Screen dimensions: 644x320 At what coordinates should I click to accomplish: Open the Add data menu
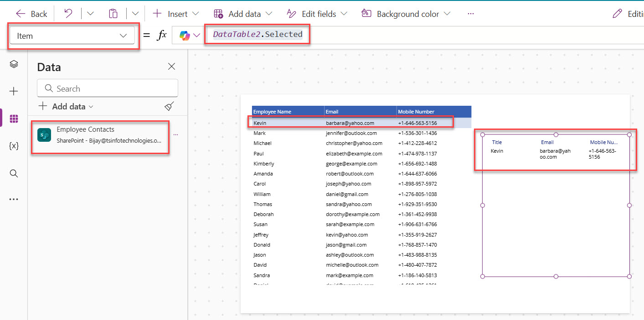(x=242, y=14)
